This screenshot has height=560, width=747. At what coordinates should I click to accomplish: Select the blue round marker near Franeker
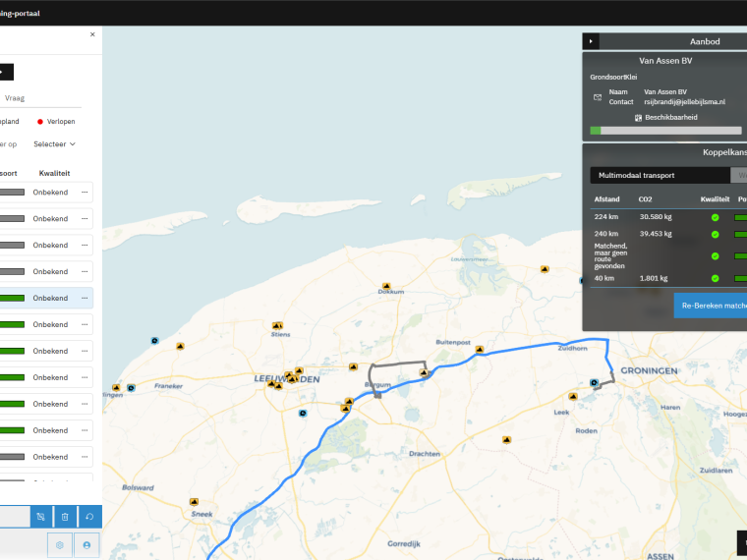(x=131, y=388)
